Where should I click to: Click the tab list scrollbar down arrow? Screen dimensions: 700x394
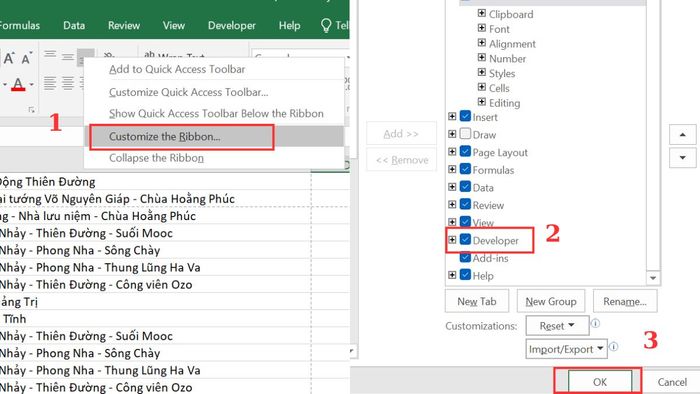tap(653, 278)
